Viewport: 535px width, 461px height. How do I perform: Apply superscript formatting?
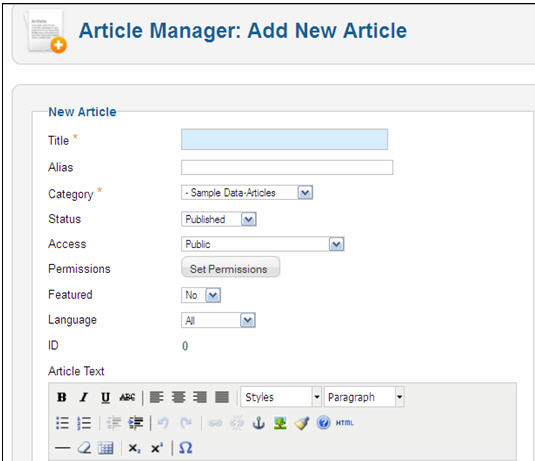157,448
